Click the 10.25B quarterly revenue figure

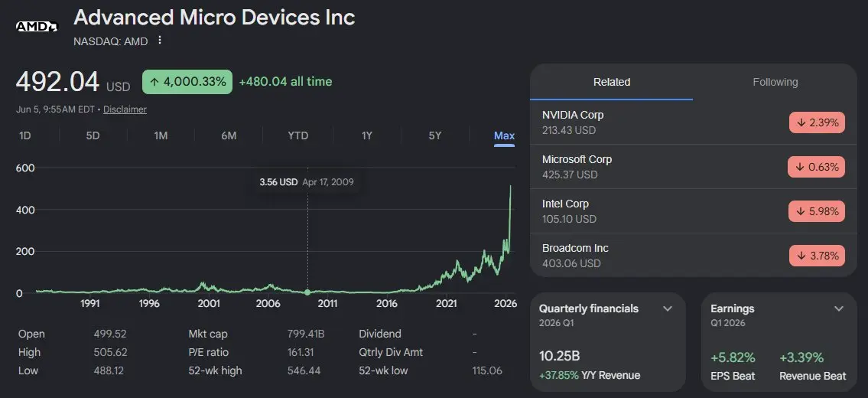point(560,356)
